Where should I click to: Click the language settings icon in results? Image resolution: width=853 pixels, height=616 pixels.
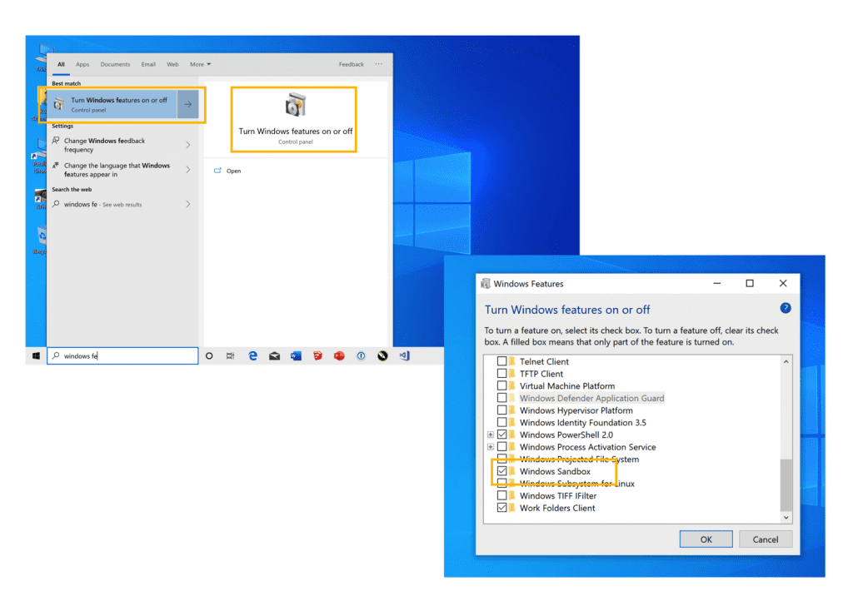(56, 166)
